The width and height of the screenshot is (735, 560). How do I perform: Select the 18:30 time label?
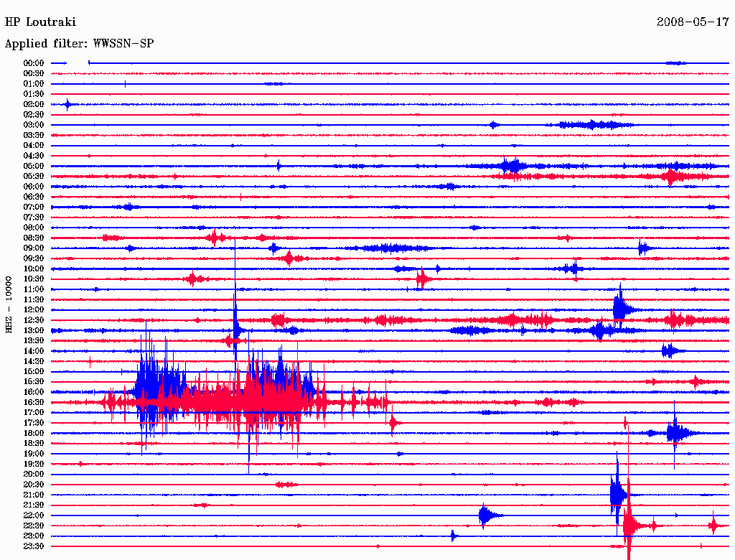34,443
